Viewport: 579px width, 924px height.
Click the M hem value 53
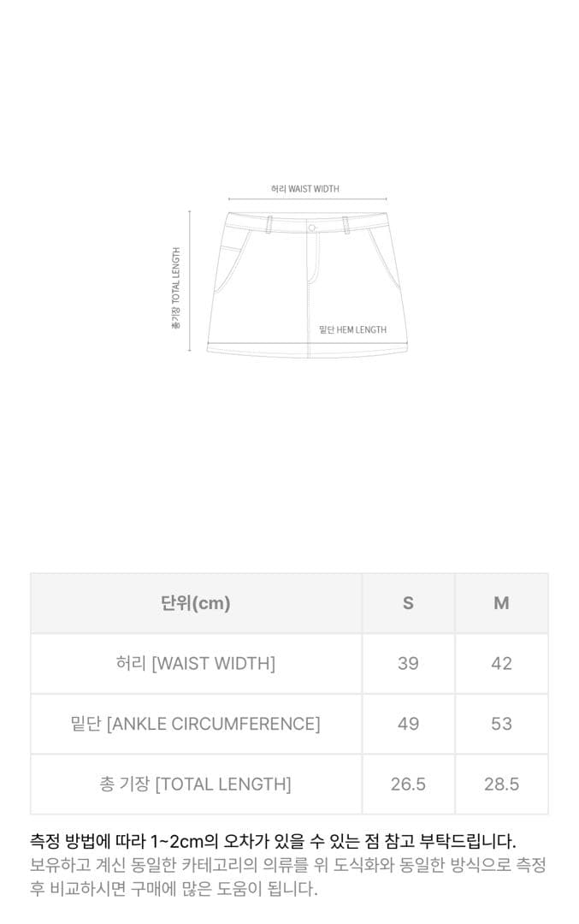501,724
